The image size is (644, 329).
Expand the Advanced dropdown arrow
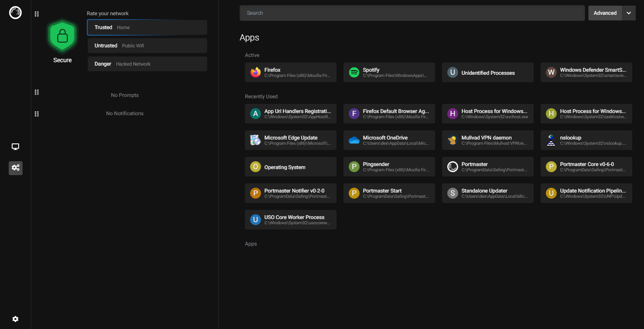[629, 13]
